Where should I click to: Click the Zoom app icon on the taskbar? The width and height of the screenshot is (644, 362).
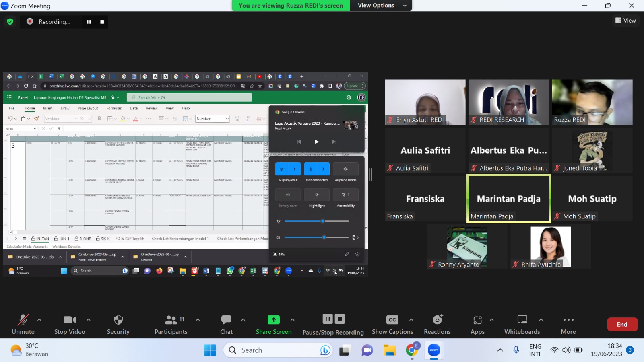click(434, 350)
